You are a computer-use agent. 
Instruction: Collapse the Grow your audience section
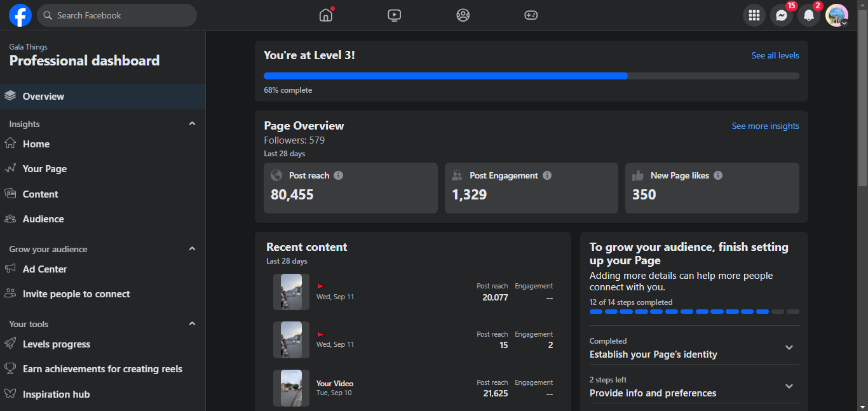192,249
